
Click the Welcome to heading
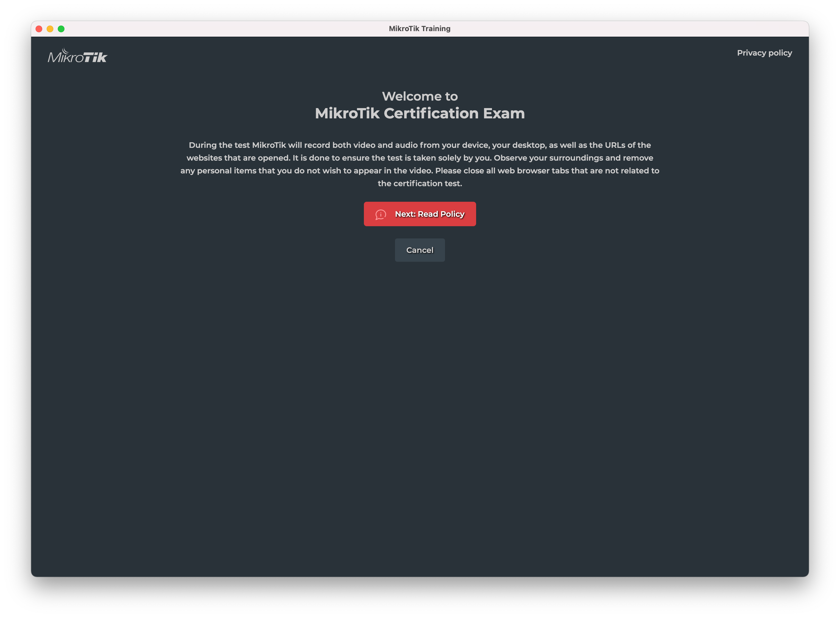coord(420,96)
